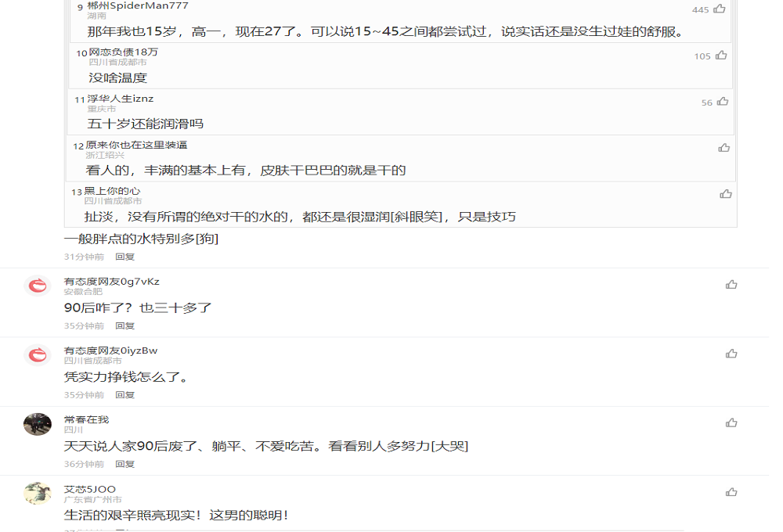Like 原来你也在这里装逼's reply
The image size is (783, 532).
[725, 146]
